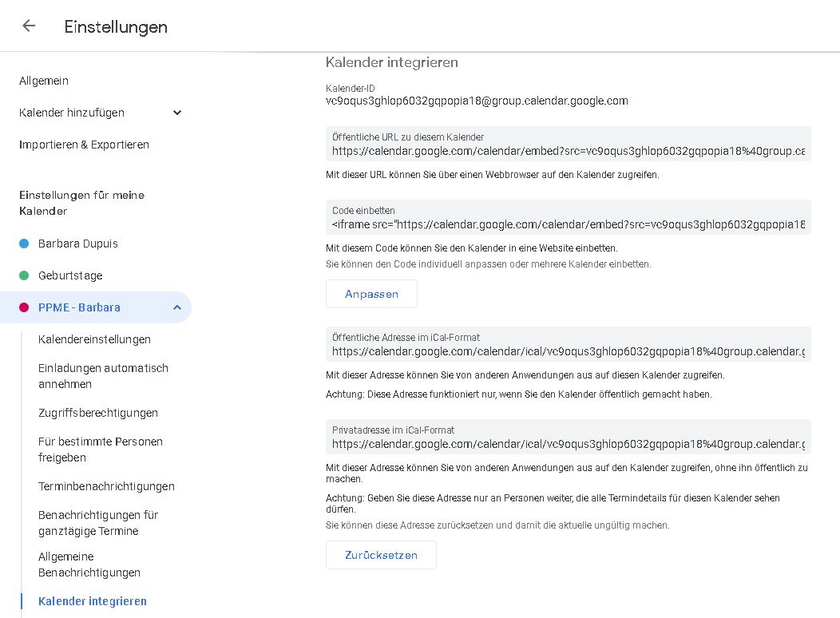Click the red PPME - Barbara color dot
The image size is (840, 618).
click(24, 307)
